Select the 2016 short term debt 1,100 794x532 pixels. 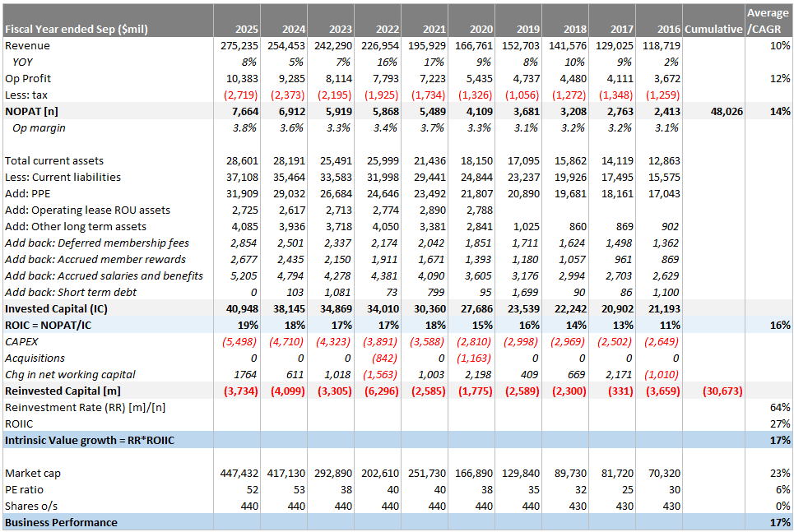[666, 292]
